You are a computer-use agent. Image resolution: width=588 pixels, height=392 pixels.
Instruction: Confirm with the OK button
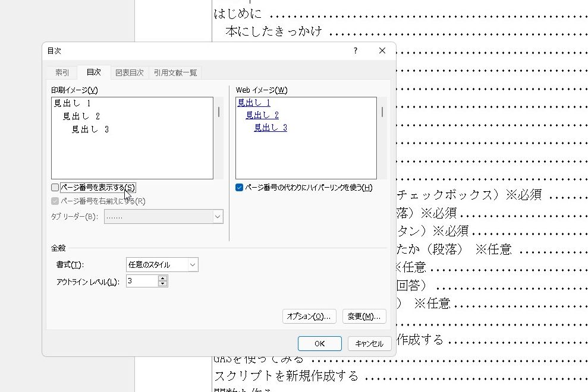pos(319,343)
